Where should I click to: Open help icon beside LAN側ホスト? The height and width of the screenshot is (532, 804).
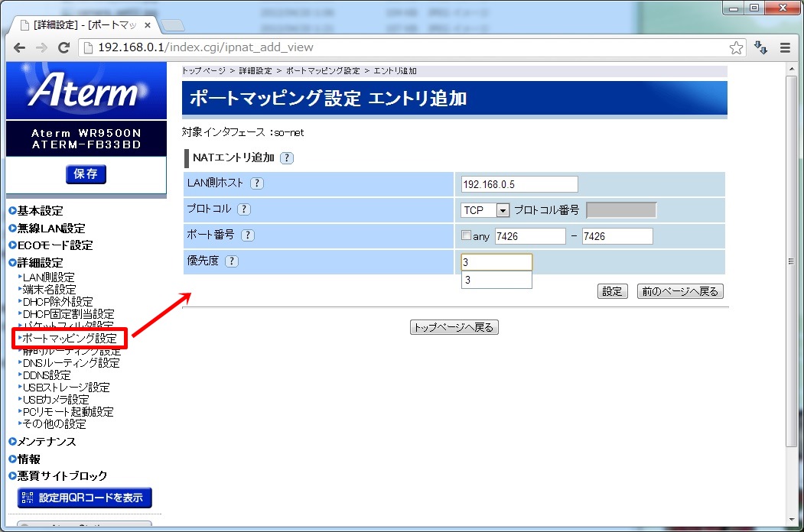(257, 183)
